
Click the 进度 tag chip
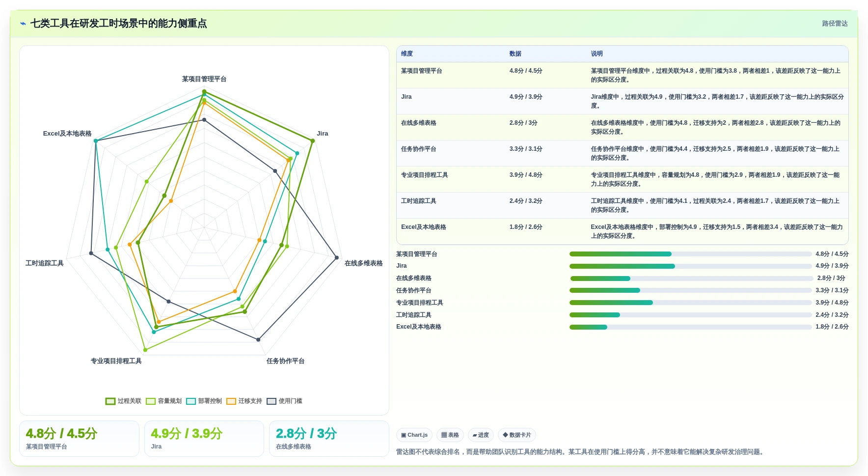(481, 435)
